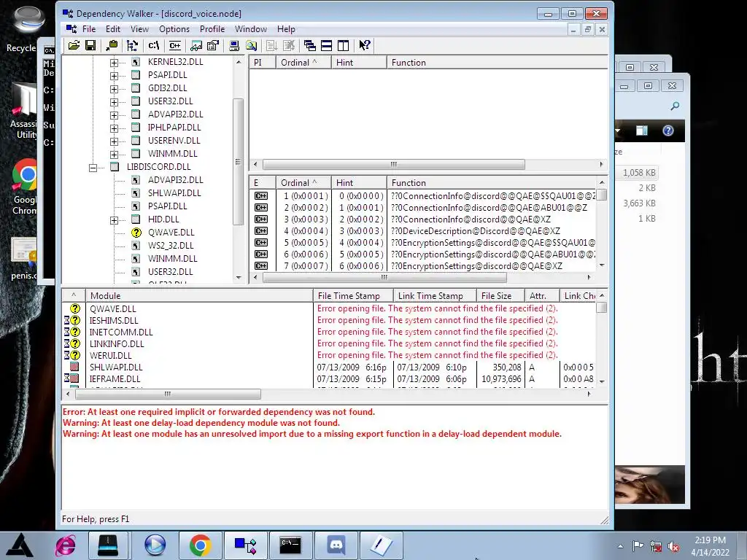Toggle the Auto Expand tree icon
This screenshot has width=747, height=560.
click(x=133, y=45)
